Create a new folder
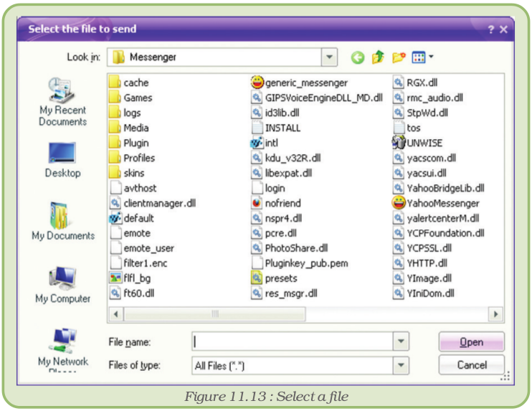This screenshot has height=411, width=532. (398, 57)
